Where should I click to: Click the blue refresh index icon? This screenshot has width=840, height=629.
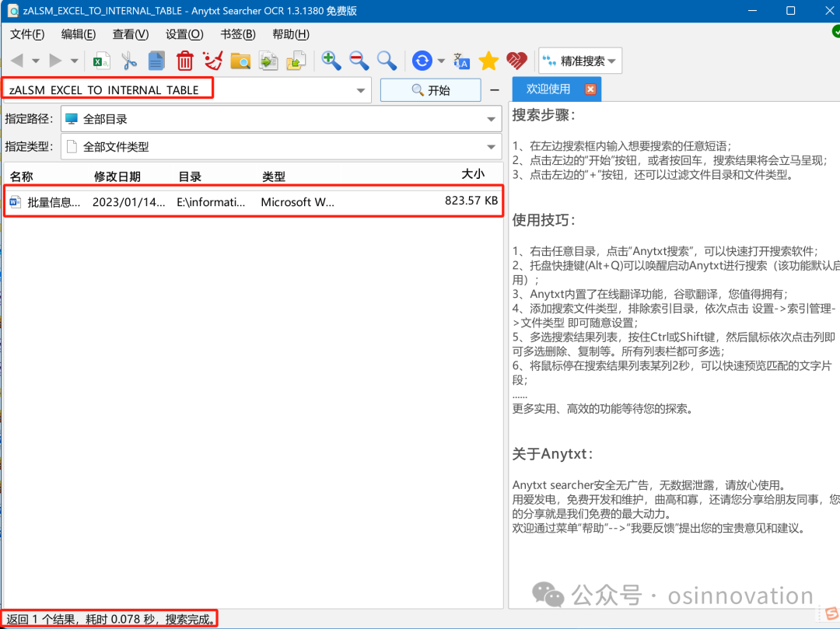[x=422, y=61]
